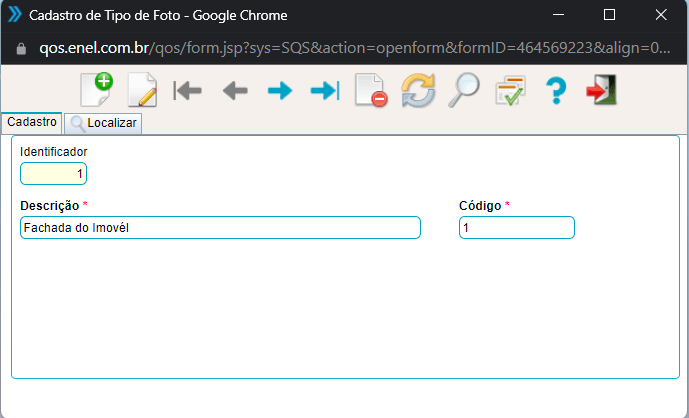Go to the previous record
Image resolution: width=689 pixels, height=418 pixels.
(x=234, y=91)
